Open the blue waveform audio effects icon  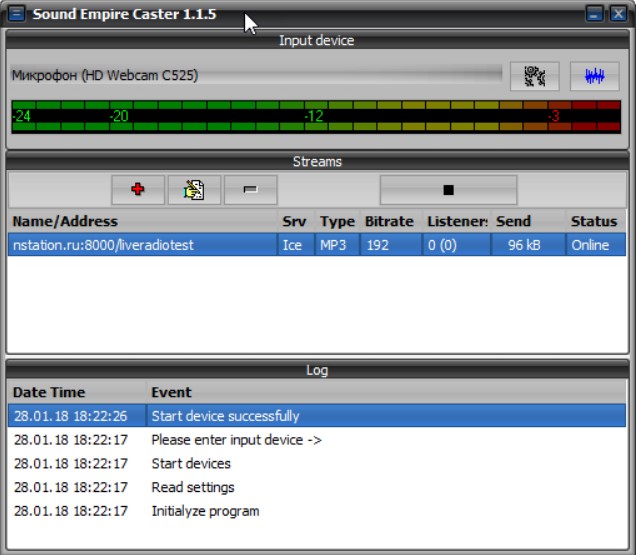[x=595, y=76]
